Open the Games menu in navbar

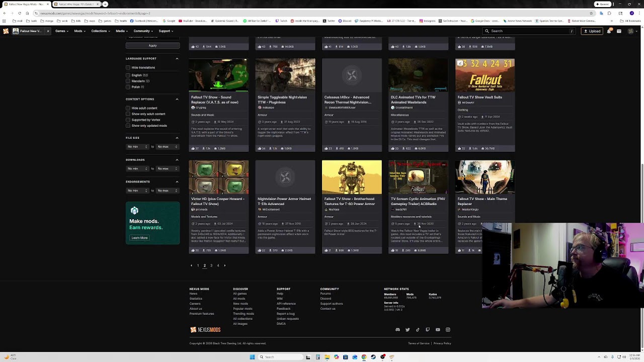(62, 31)
